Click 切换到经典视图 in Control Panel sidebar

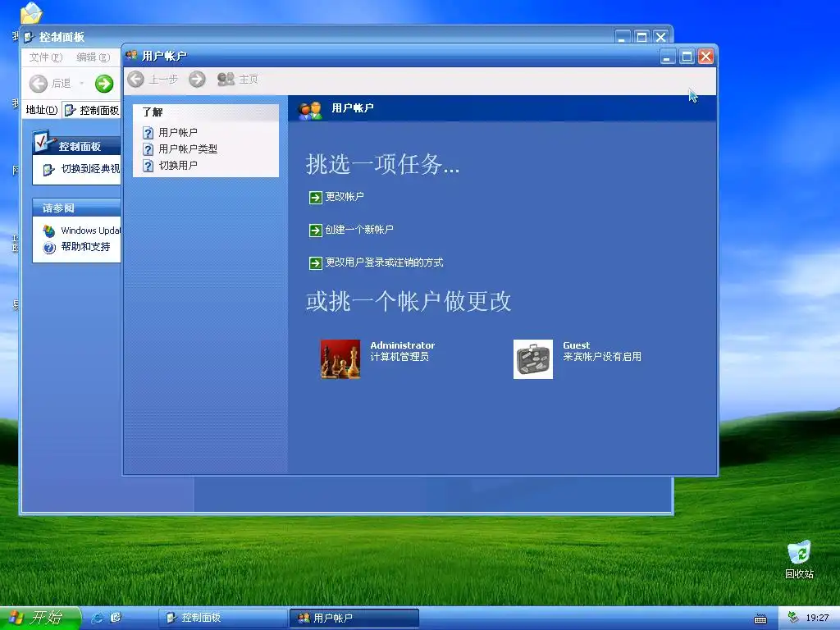(x=90, y=169)
